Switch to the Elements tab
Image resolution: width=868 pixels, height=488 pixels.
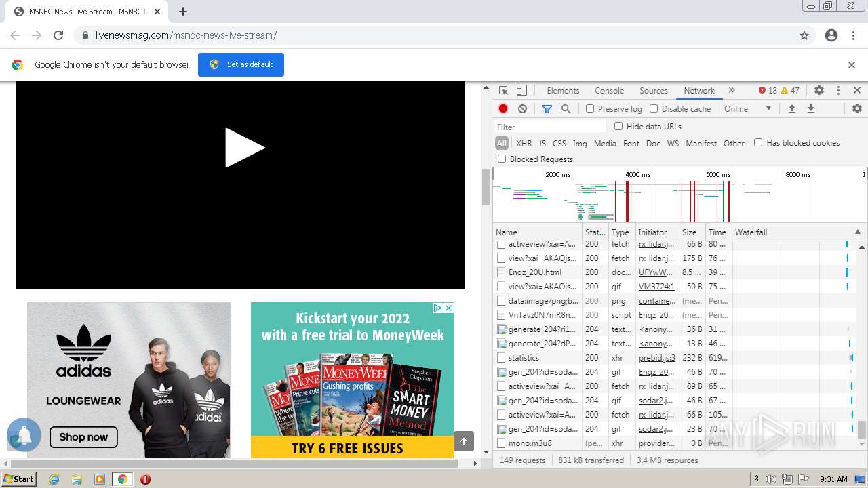pyautogui.click(x=563, y=90)
